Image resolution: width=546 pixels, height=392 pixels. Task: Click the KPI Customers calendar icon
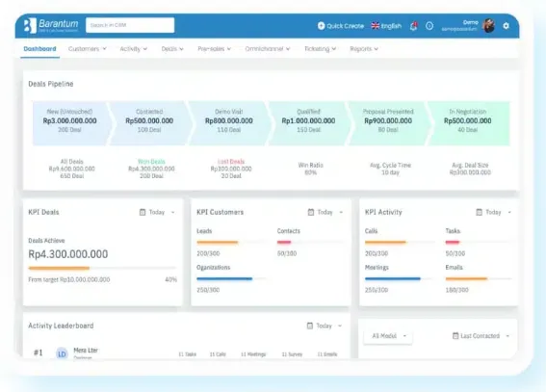311,212
